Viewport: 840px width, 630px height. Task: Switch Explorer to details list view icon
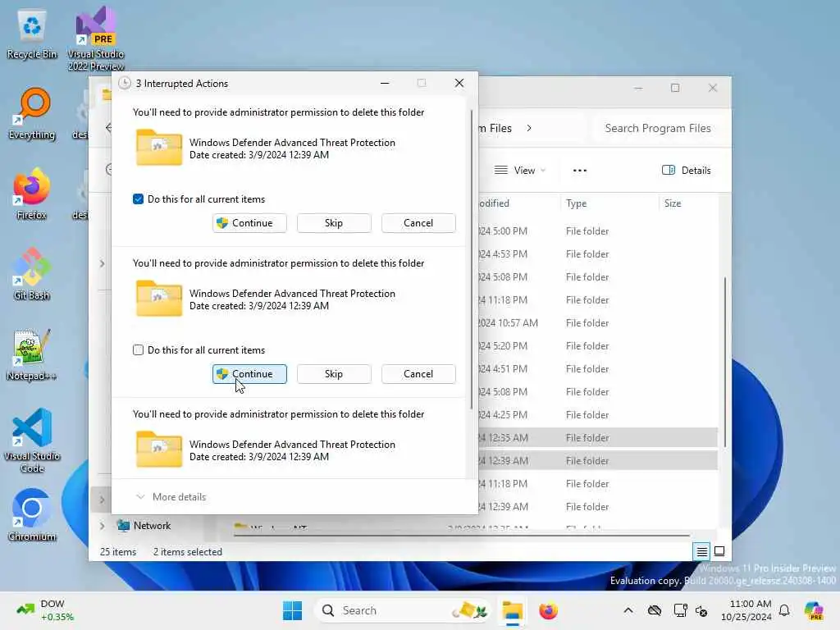[x=701, y=551]
